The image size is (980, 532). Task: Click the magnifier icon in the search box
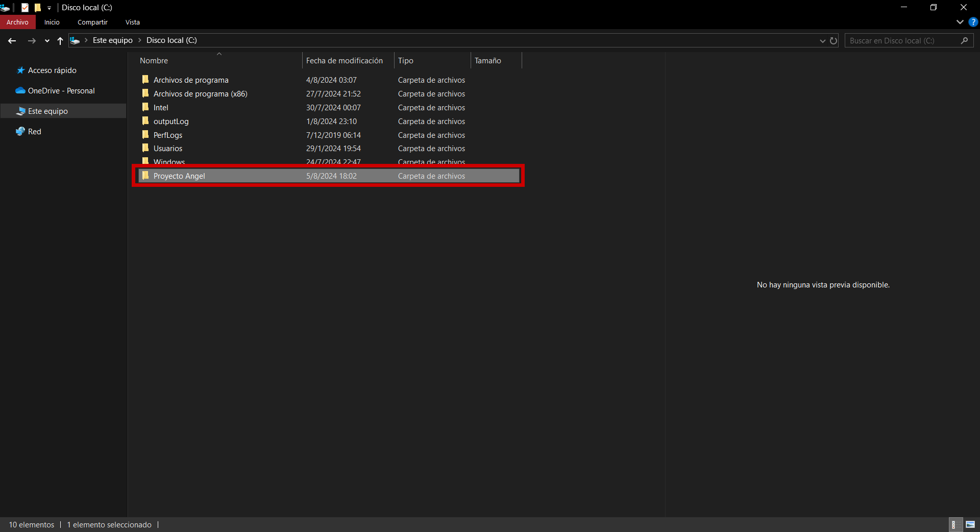pos(964,41)
